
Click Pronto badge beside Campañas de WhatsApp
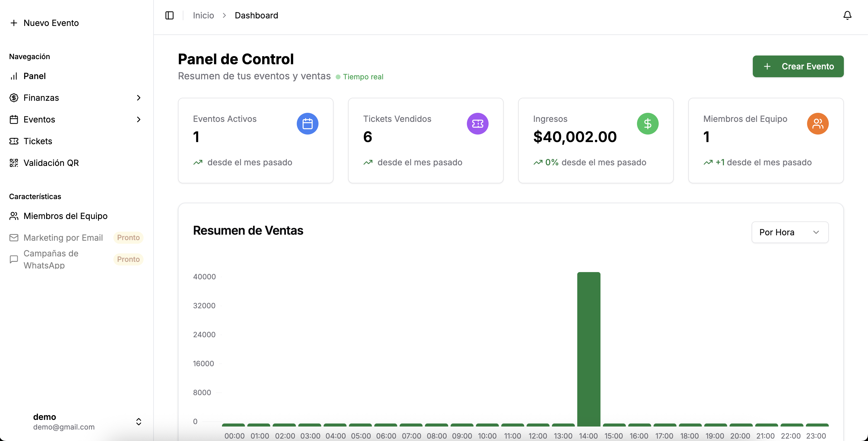click(x=128, y=259)
